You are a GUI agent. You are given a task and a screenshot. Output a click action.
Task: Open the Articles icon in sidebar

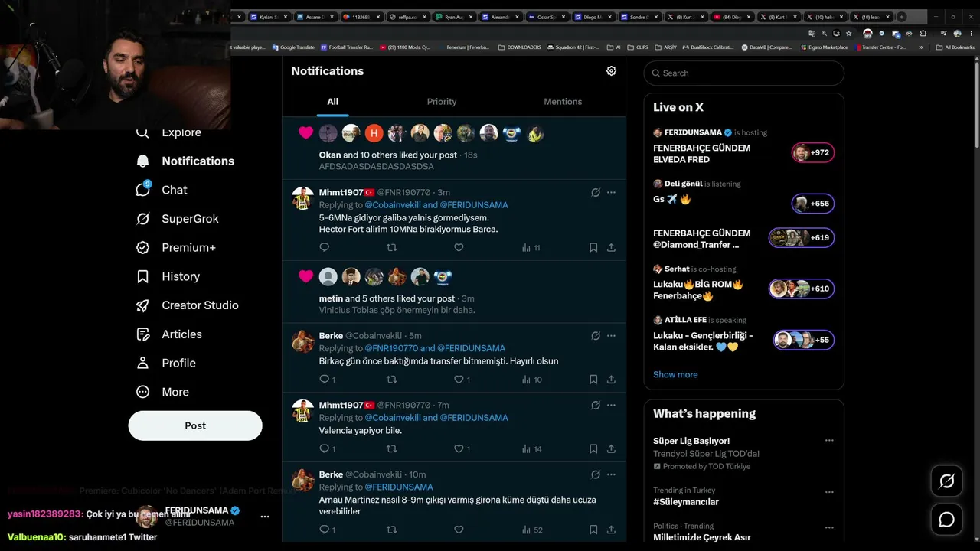142,334
